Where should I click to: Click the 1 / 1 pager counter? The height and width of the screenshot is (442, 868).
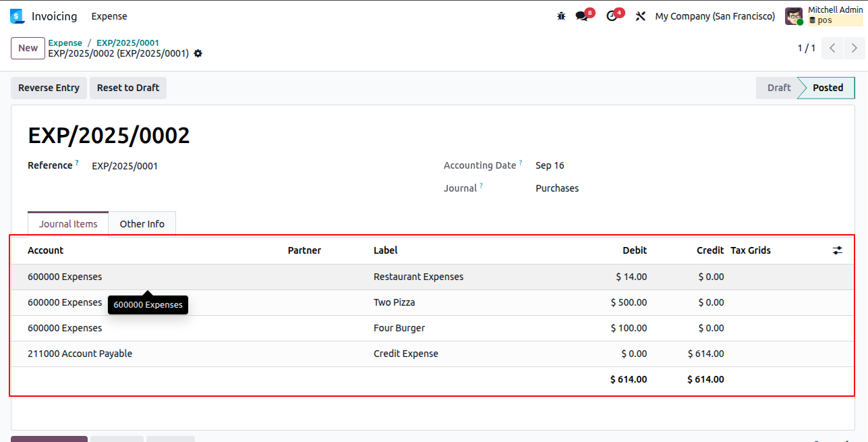point(807,48)
